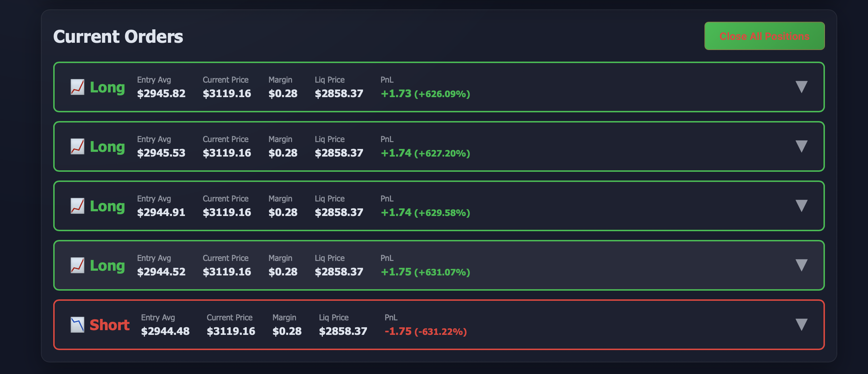This screenshot has width=868, height=374.
Task: Select the PnL value +1.73 (+626.09%)
Action: (425, 93)
